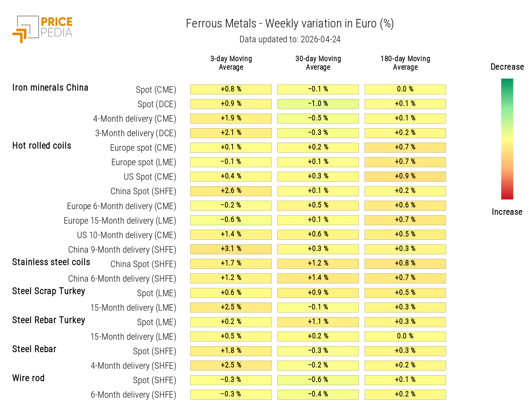Click the Iron minerals China category label

50,88
